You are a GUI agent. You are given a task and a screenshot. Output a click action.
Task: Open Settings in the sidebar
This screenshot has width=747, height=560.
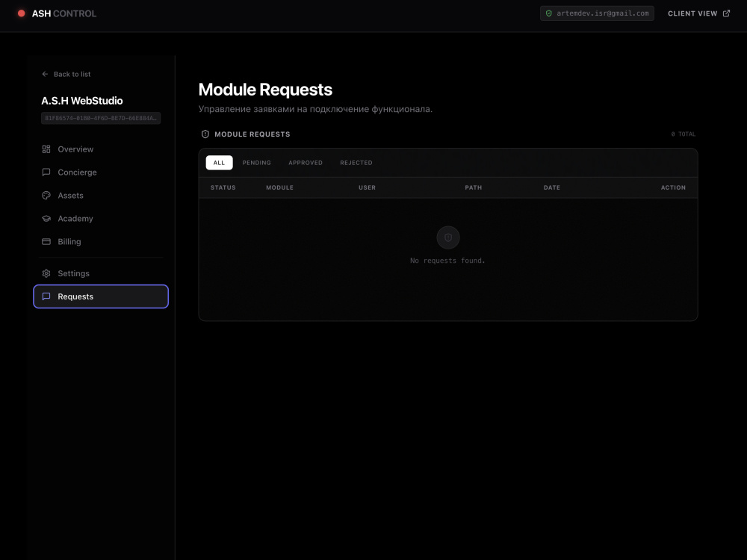coord(101,273)
